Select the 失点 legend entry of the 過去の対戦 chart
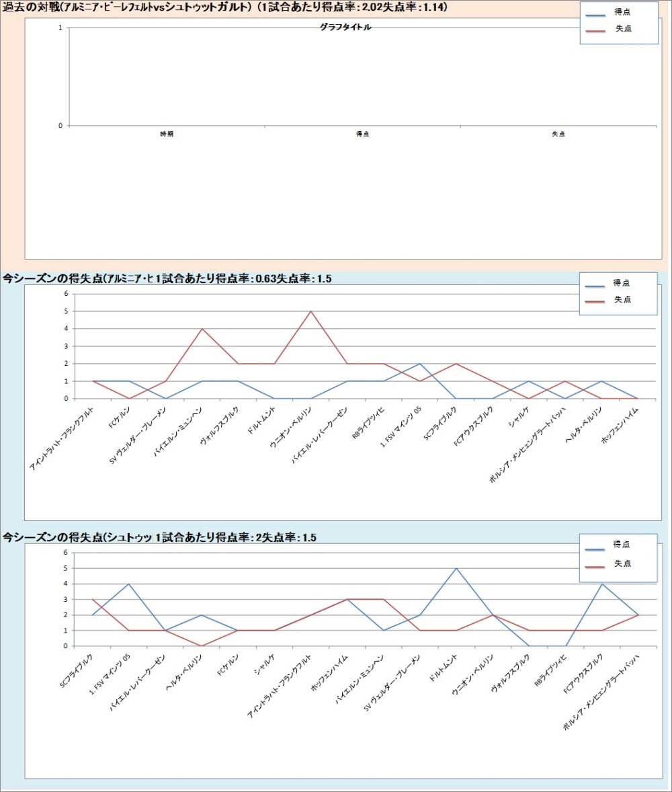Viewport: 672px width, 792px height. click(x=624, y=29)
